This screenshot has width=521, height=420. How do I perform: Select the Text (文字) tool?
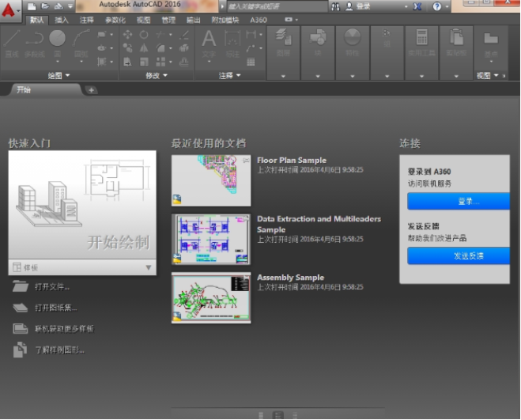point(209,44)
